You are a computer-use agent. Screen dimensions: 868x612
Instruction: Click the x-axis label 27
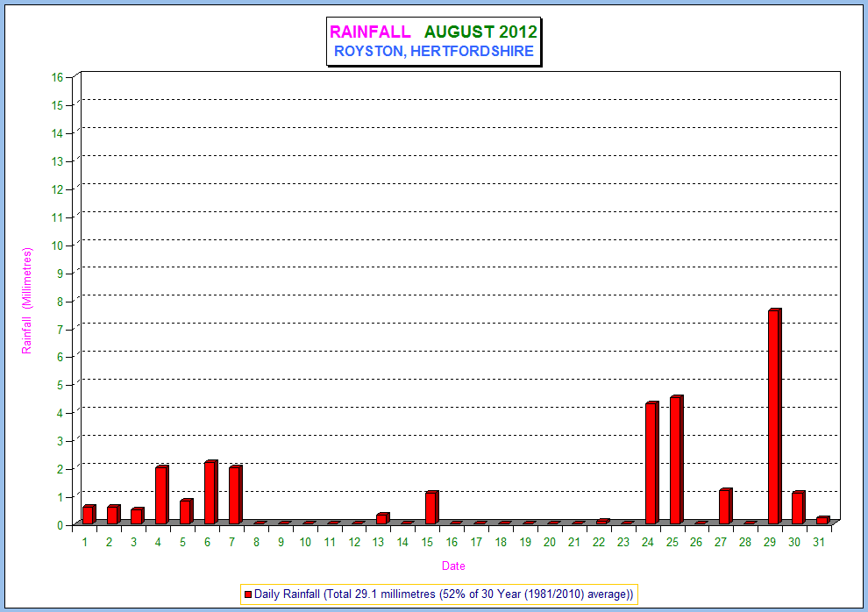[x=720, y=543]
